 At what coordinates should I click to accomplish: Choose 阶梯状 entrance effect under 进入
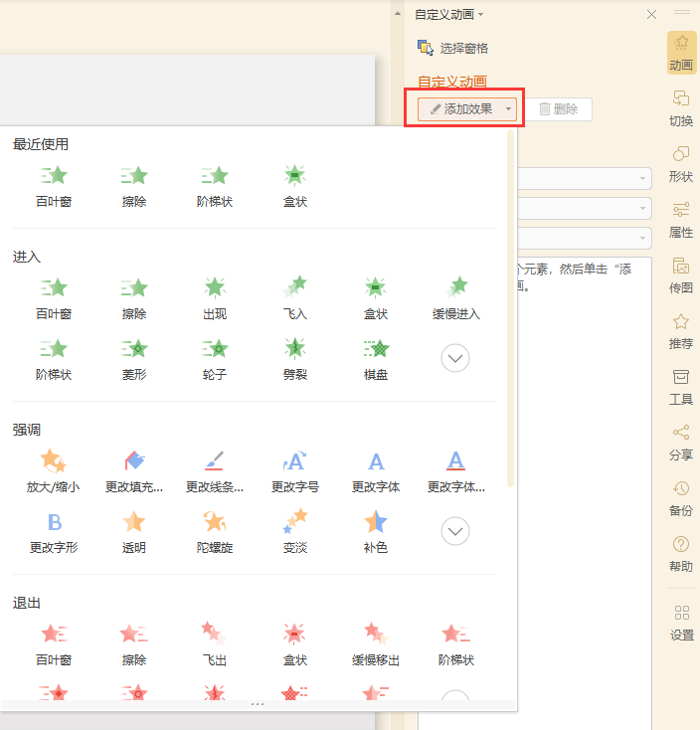coord(54,359)
